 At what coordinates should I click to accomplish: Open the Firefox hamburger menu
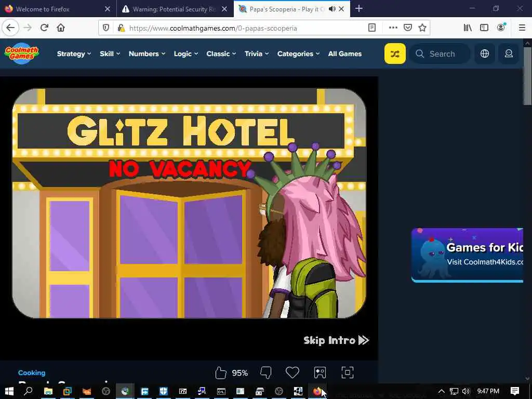point(522,28)
